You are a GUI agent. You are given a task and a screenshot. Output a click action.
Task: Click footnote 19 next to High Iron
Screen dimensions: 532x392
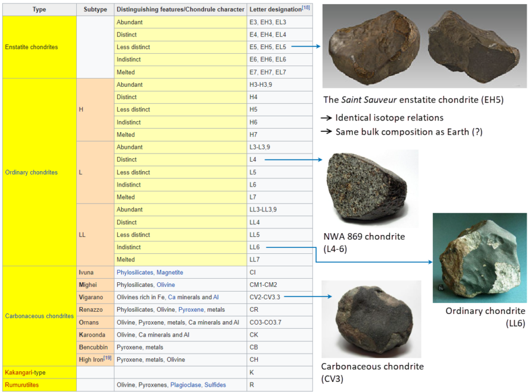coord(108,358)
